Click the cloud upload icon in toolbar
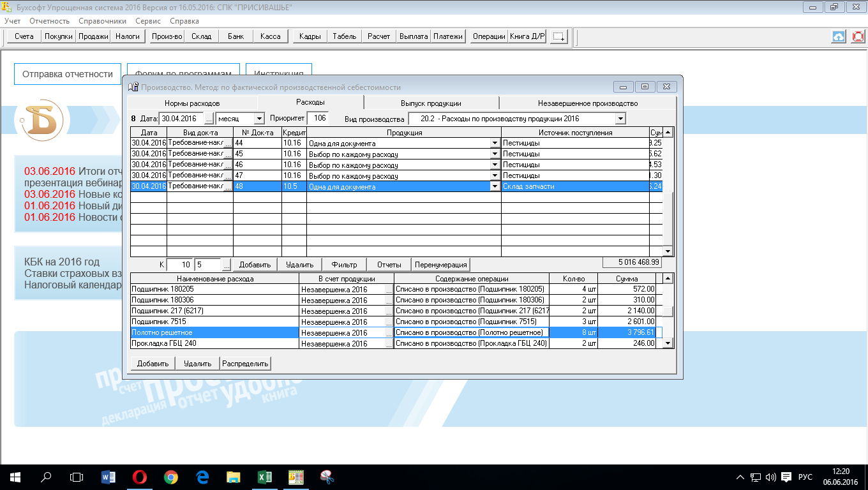 pos(839,37)
